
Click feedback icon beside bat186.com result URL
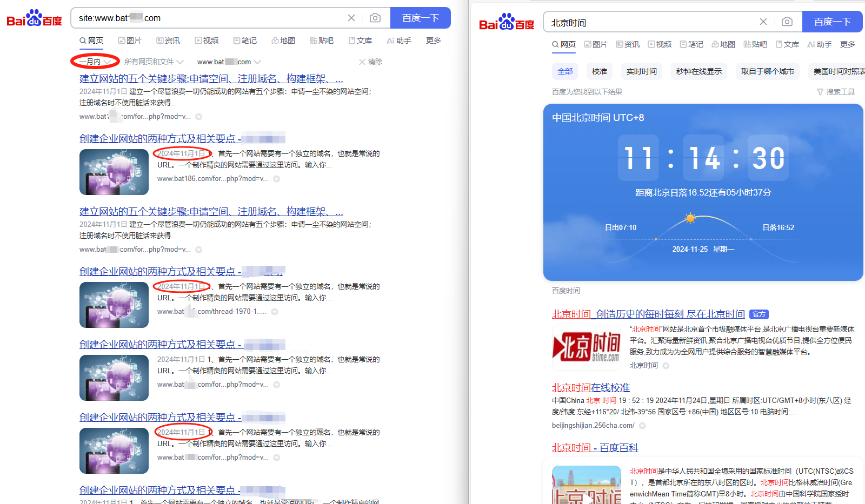coord(277,179)
